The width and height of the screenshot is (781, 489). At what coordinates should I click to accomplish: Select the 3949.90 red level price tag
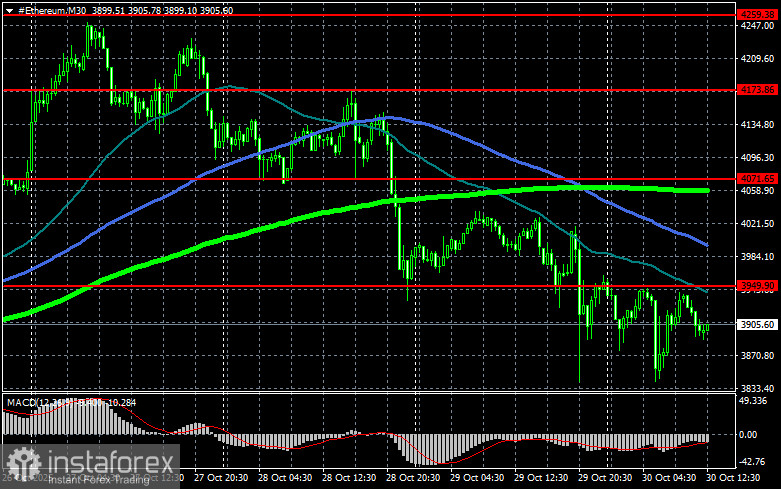(x=757, y=285)
